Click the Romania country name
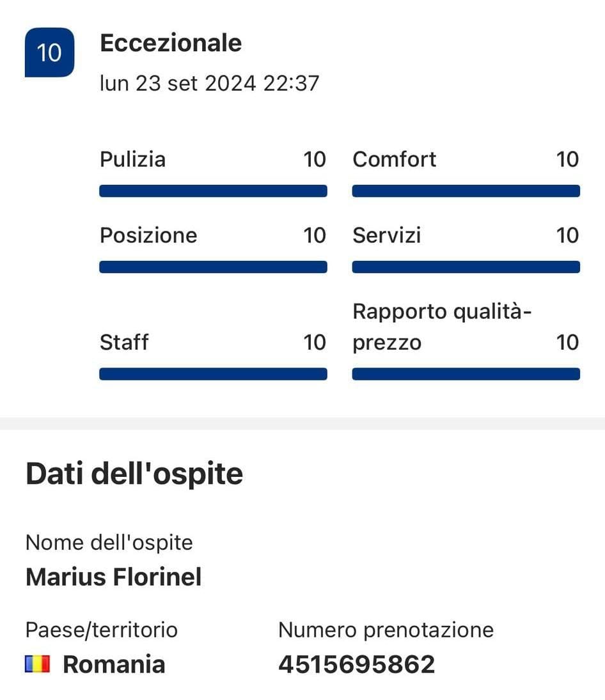 (114, 665)
